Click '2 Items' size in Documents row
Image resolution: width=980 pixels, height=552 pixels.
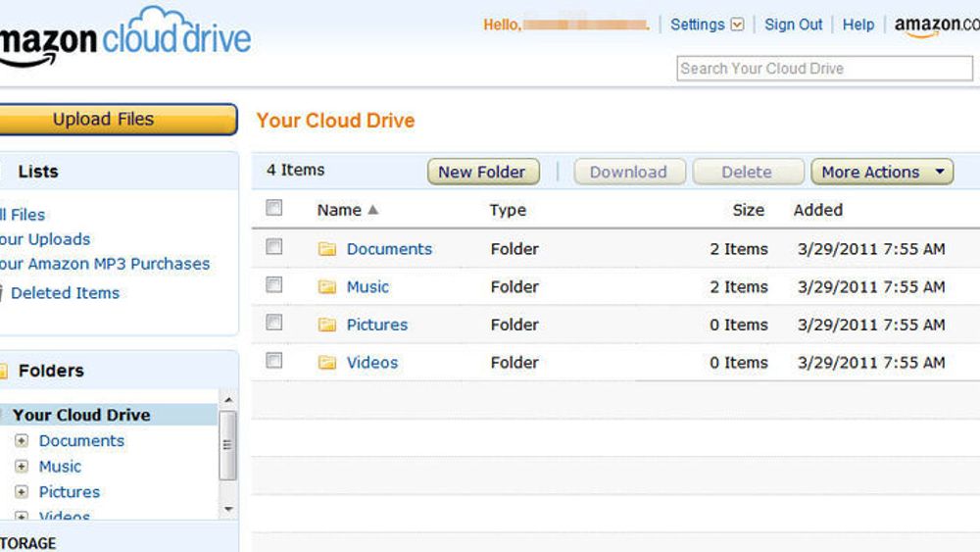tap(739, 249)
